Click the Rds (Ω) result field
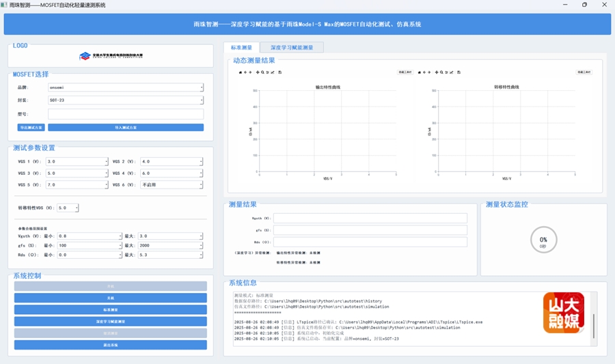 click(370, 242)
